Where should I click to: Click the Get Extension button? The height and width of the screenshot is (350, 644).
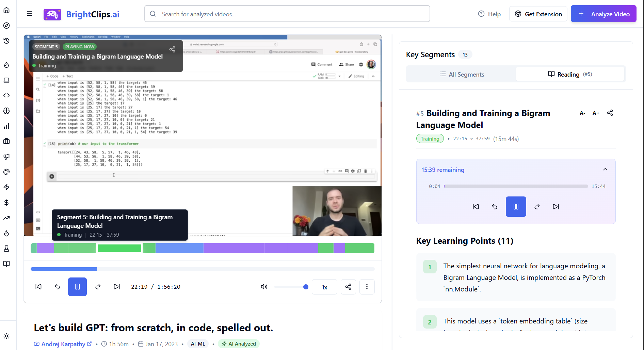click(538, 14)
